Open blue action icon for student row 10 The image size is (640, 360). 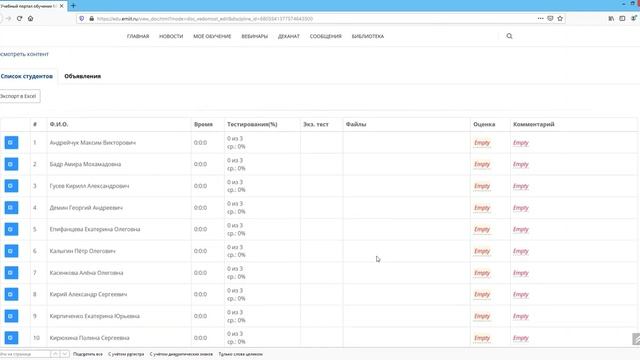pyautogui.click(x=11, y=338)
